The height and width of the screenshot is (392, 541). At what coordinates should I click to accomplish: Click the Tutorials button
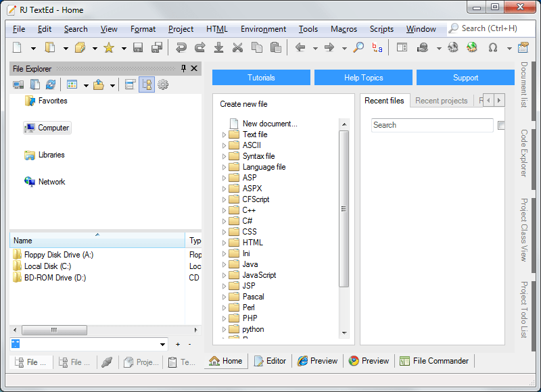[x=261, y=78]
